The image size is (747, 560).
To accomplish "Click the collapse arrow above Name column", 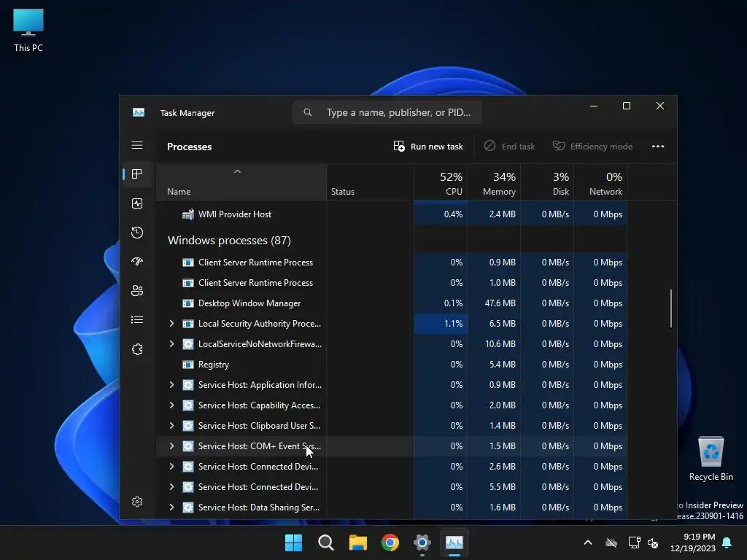I will pyautogui.click(x=237, y=171).
